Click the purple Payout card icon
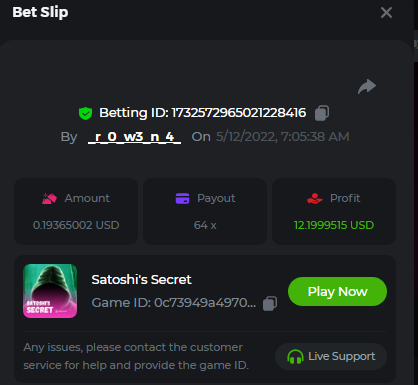 [182, 198]
